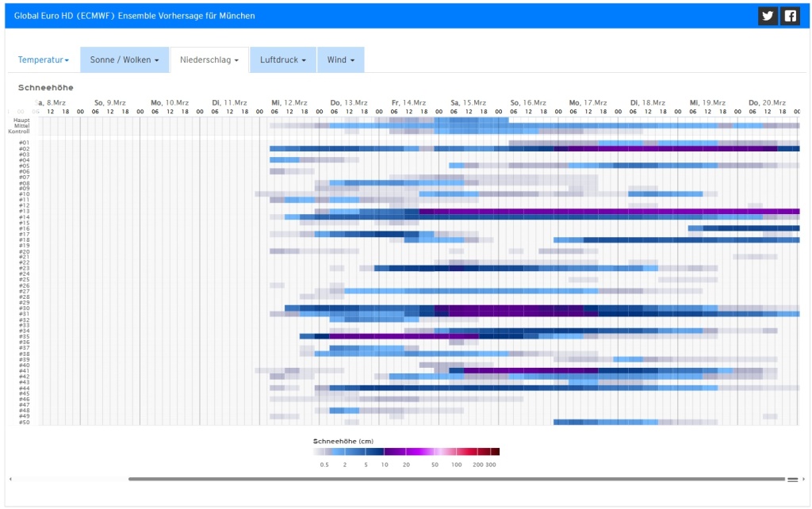This screenshot has width=812, height=509.
Task: Expand the Sonne / Wolken menu
Action: 124,60
